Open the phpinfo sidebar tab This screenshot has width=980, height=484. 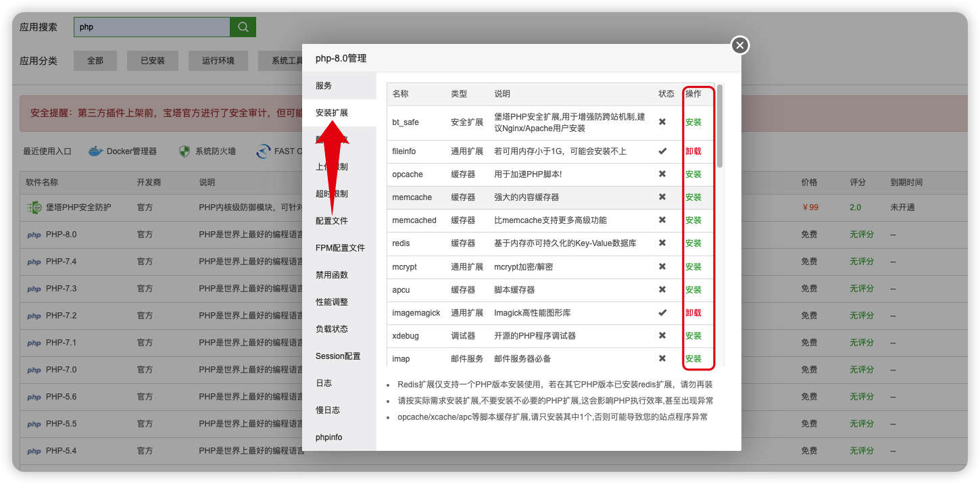click(x=339, y=437)
